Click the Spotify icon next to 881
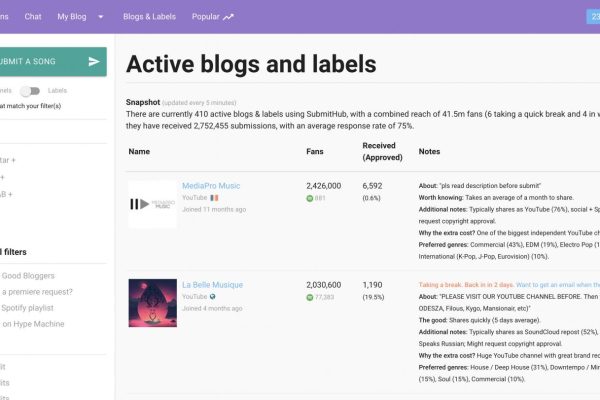Screen dimensions: 600x400 (310, 198)
